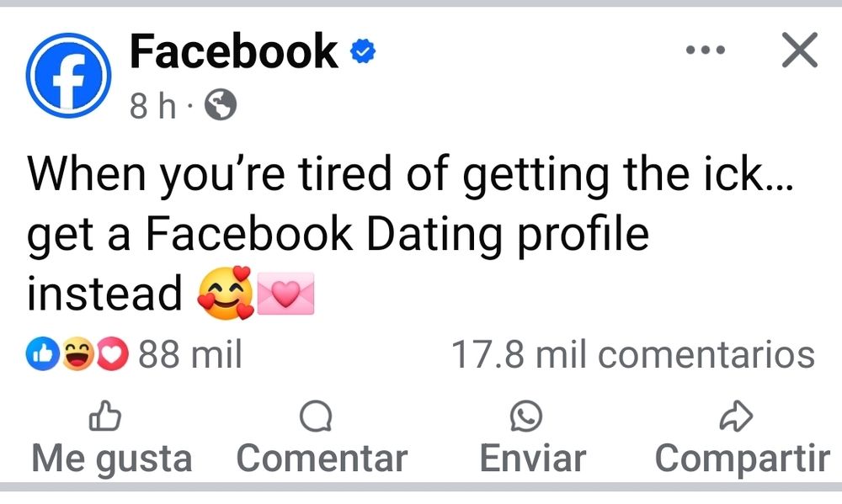The image size is (842, 504).
Task: Open the Facebook page profile picture
Action: click(69, 75)
